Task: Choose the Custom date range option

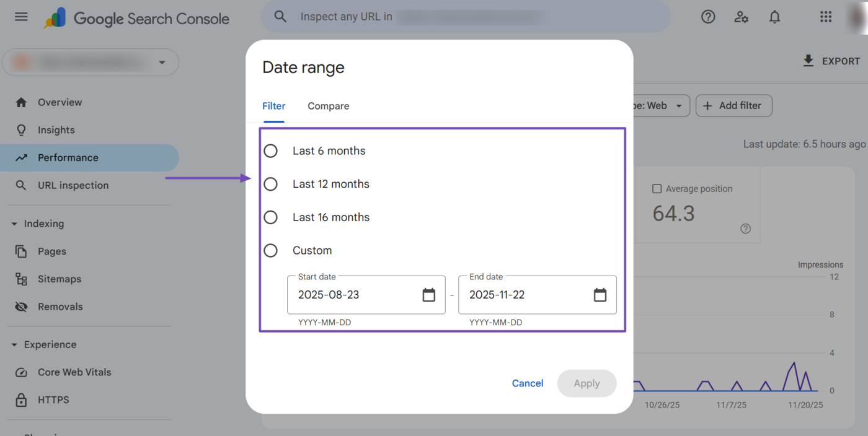Action: pyautogui.click(x=270, y=250)
